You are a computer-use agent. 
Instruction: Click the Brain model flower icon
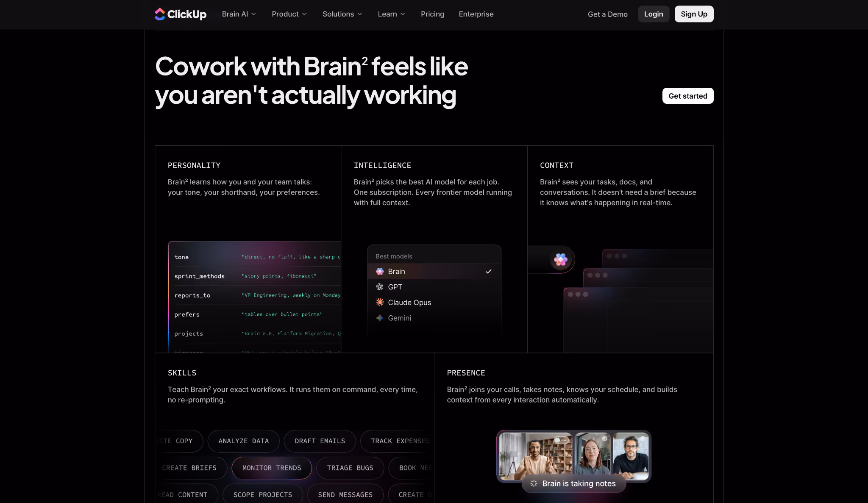[380, 272]
